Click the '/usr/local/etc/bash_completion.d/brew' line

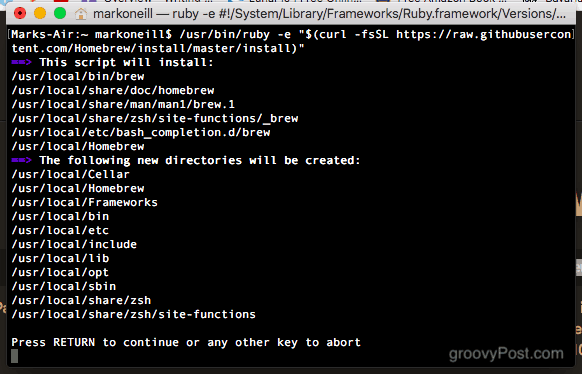click(141, 132)
